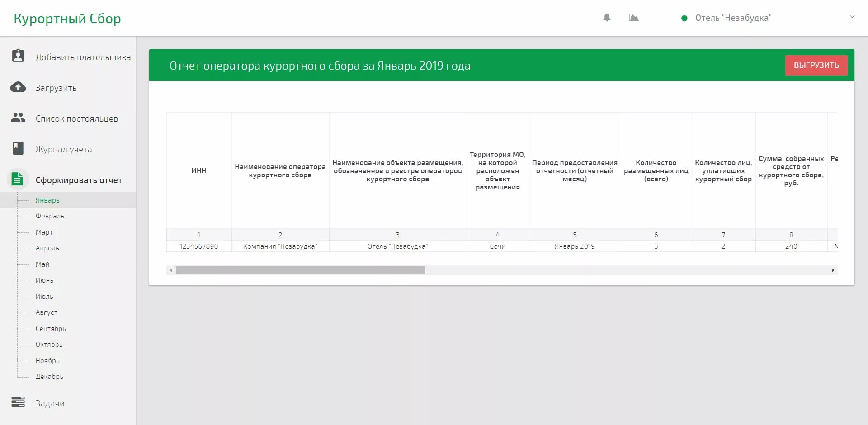Click table scrollbar right arrow

(x=833, y=270)
